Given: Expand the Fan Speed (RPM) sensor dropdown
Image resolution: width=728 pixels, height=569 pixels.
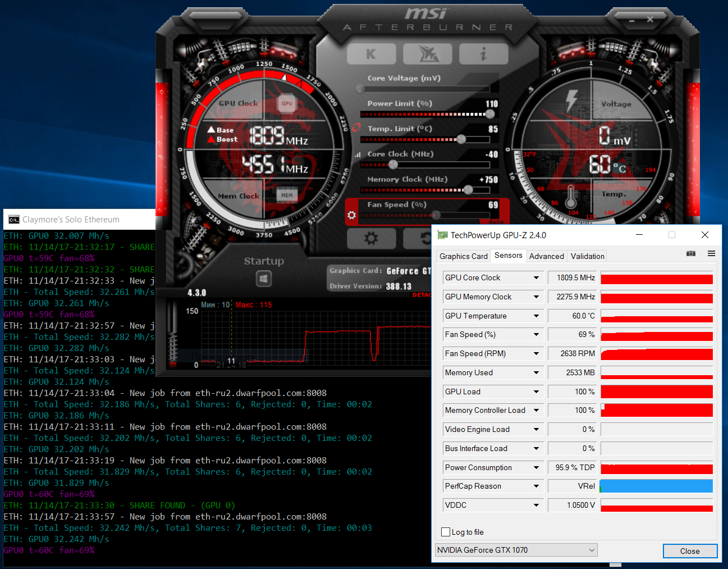Looking at the screenshot, I should pyautogui.click(x=536, y=354).
